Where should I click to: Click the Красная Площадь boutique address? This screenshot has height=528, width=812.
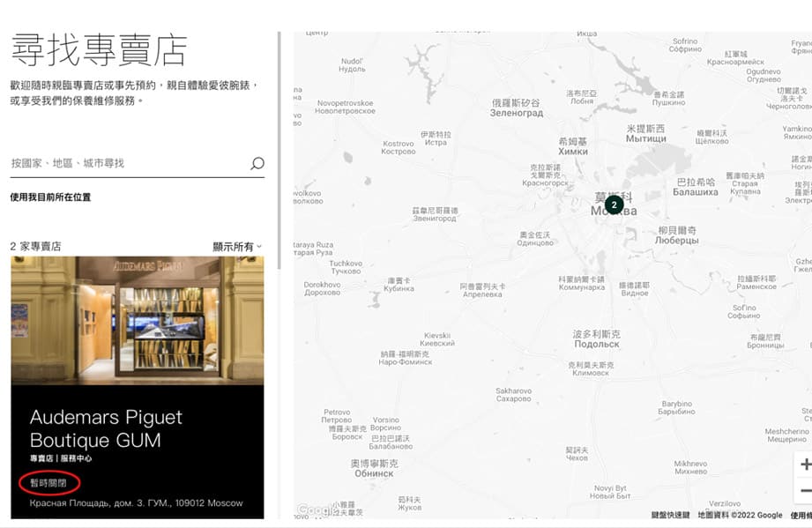coord(136,503)
